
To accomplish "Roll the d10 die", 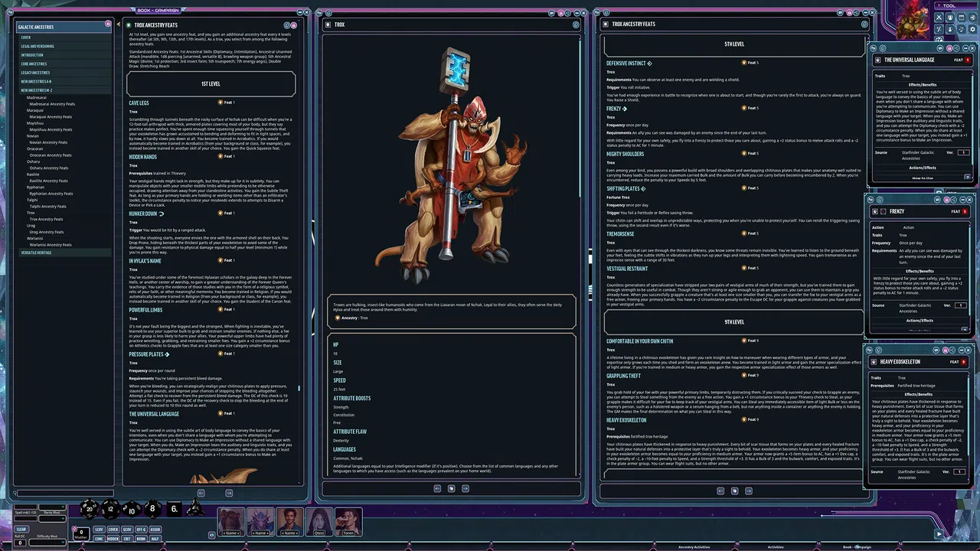I will (132, 510).
